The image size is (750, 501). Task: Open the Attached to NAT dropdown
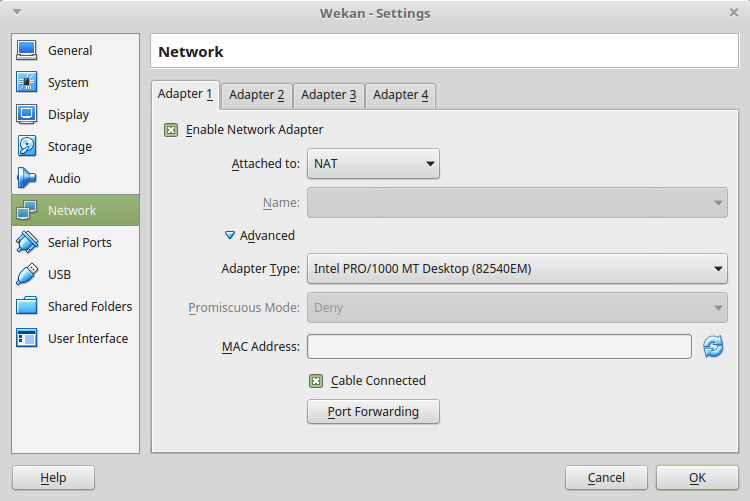point(373,163)
